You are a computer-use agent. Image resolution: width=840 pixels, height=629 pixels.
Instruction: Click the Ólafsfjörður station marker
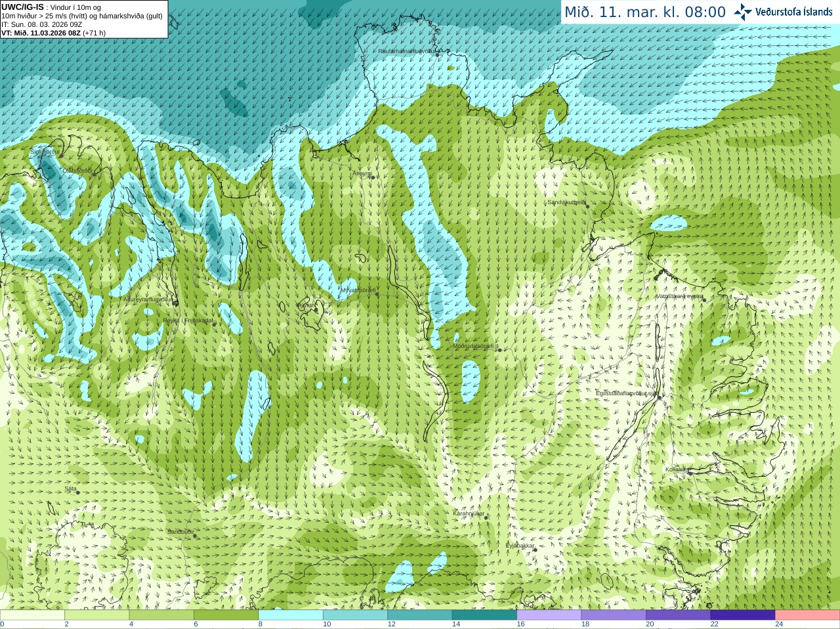pos(94,174)
